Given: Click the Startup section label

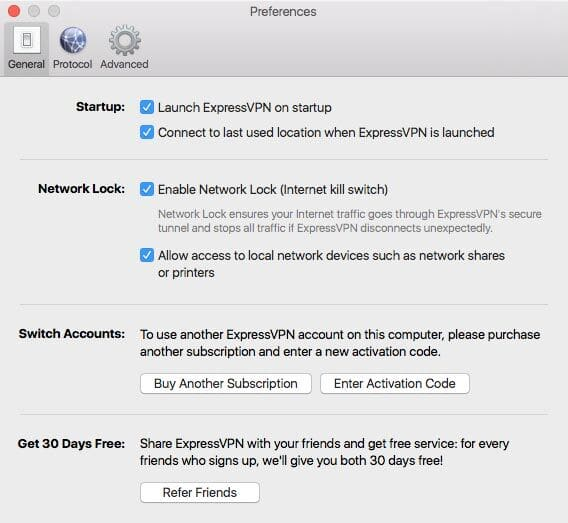Looking at the screenshot, I should click(x=100, y=107).
